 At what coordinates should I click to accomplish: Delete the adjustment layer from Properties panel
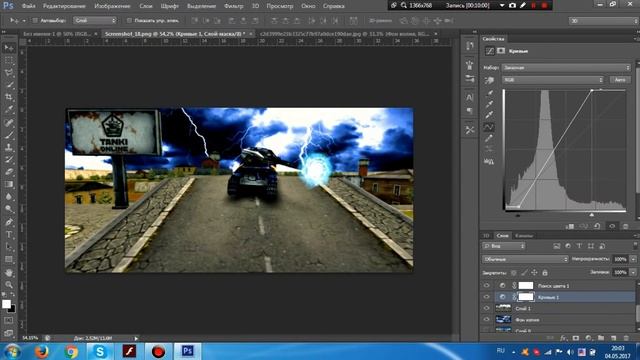tap(626, 226)
